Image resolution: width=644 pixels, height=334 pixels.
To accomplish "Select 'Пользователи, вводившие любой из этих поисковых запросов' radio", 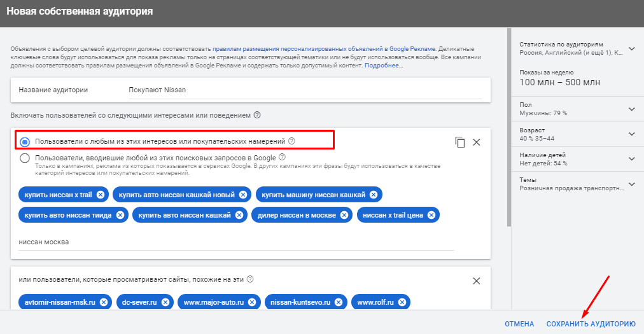I will (25, 158).
